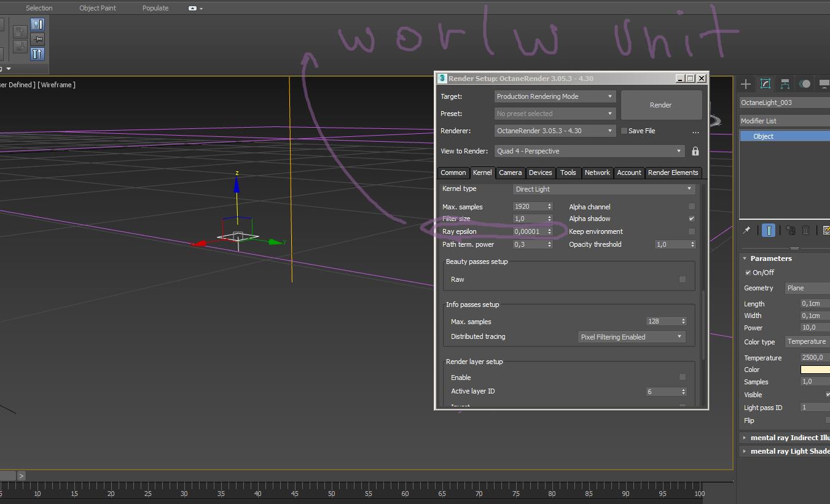Open the Modify tab icon in command panel
The height and width of the screenshot is (504, 830).
765,84
